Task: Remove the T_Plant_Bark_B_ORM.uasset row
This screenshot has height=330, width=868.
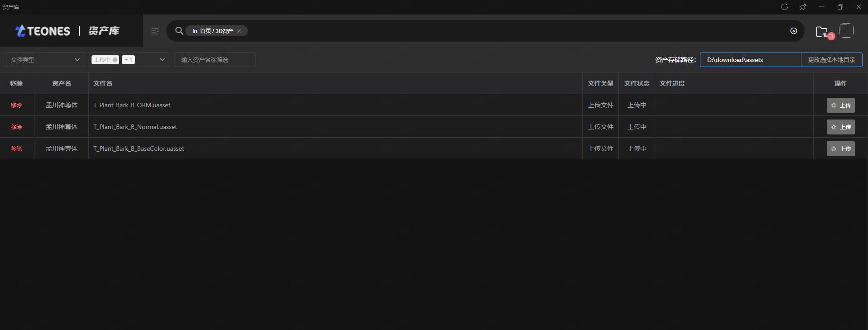Action: [16, 105]
